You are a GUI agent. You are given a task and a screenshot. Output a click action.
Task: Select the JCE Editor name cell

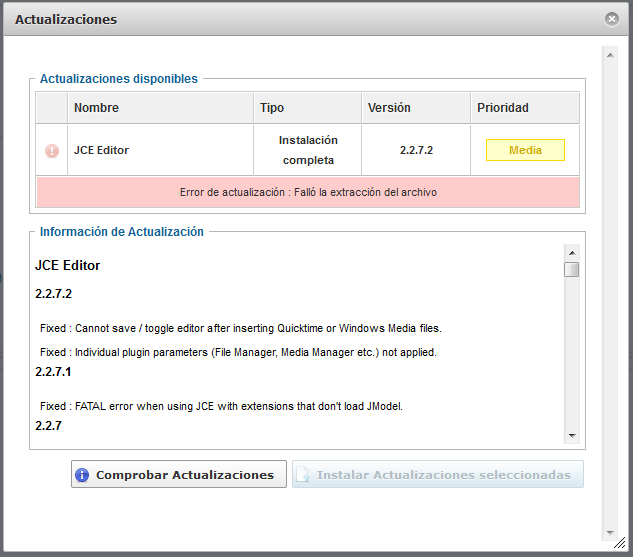click(x=161, y=150)
